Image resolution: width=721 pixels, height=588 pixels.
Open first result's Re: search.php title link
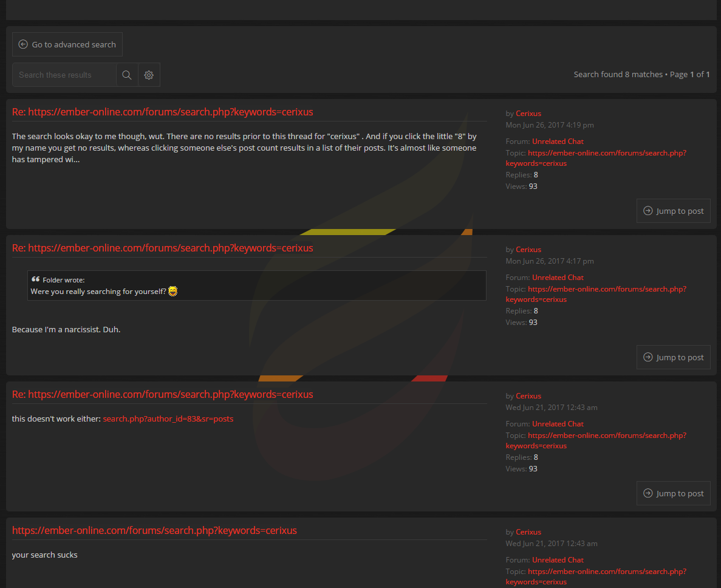(x=162, y=112)
